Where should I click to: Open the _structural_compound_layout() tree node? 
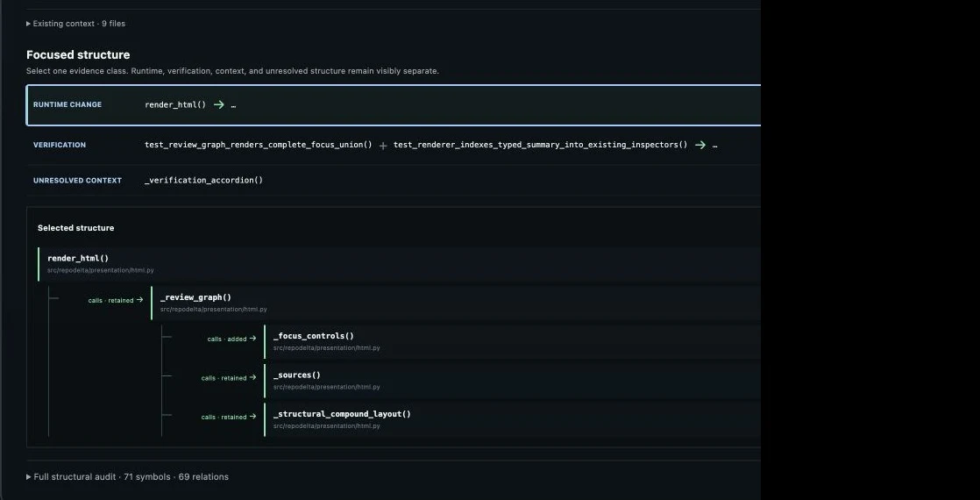512,419
